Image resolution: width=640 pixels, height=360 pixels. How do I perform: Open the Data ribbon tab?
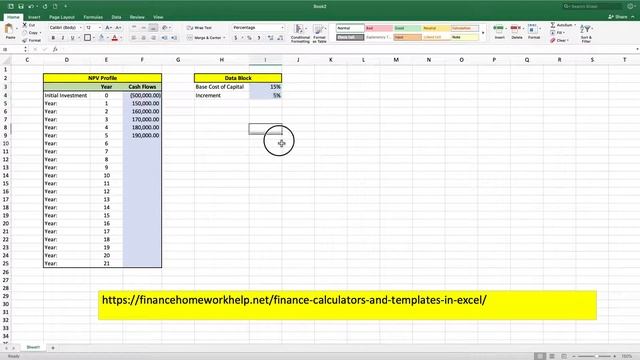coord(116,17)
